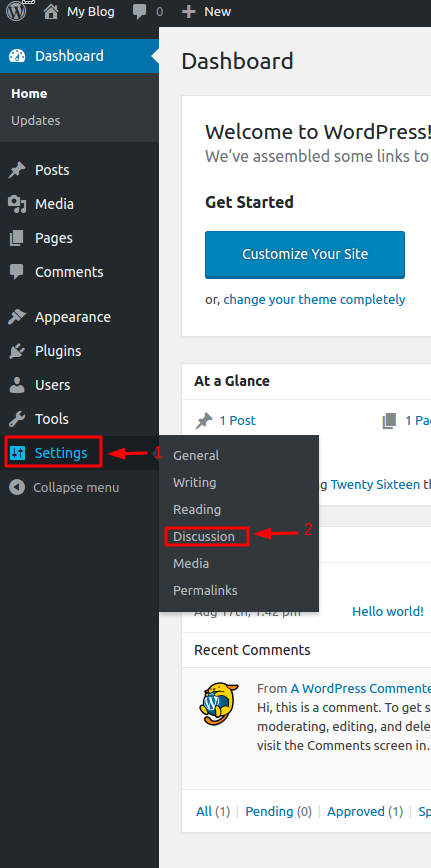Click the Appearance paintbrush icon
This screenshot has width=431, height=868.
pos(17,317)
